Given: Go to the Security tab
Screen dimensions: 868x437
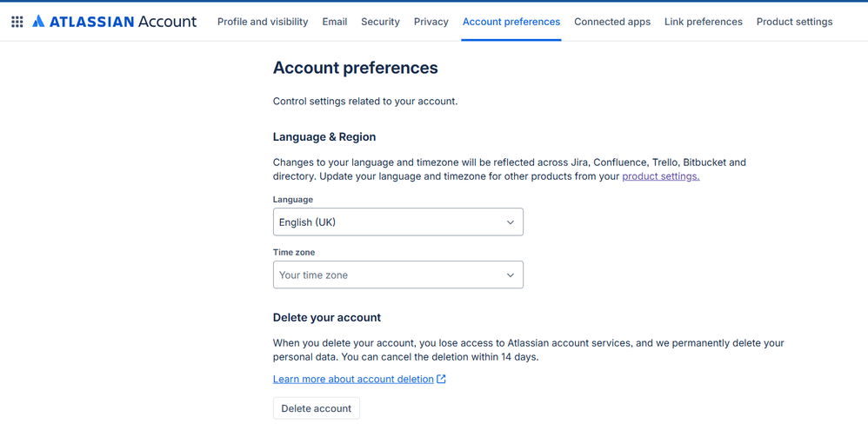Looking at the screenshot, I should click(380, 22).
